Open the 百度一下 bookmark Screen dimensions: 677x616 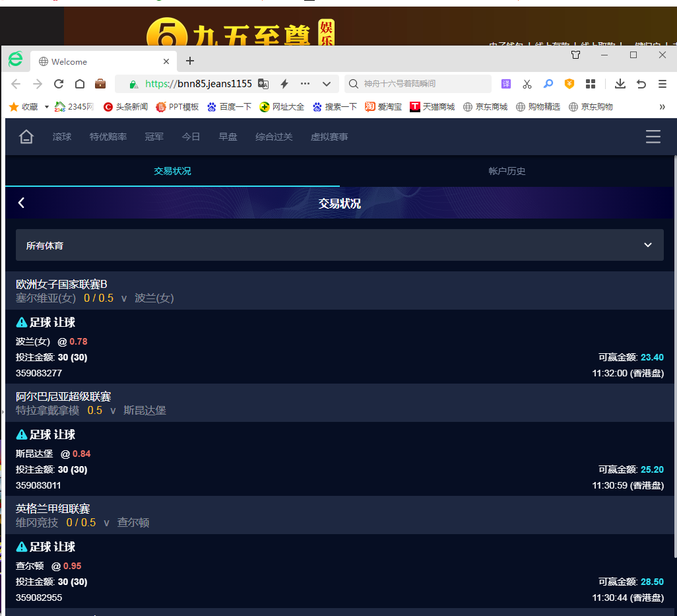(229, 107)
